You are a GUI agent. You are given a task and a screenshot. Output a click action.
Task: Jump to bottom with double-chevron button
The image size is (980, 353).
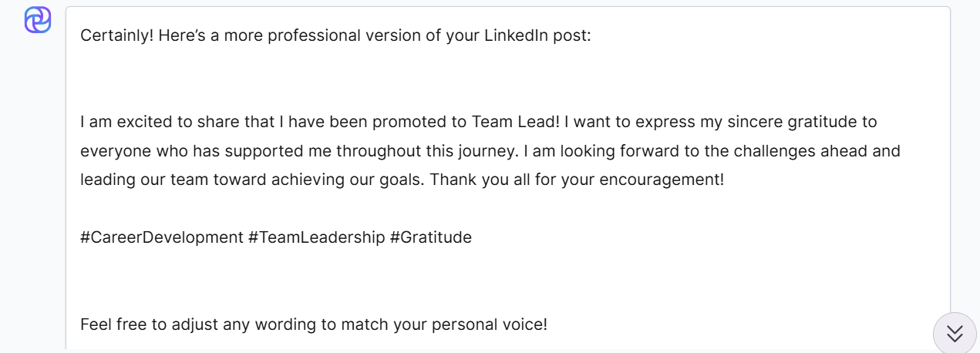pyautogui.click(x=955, y=333)
